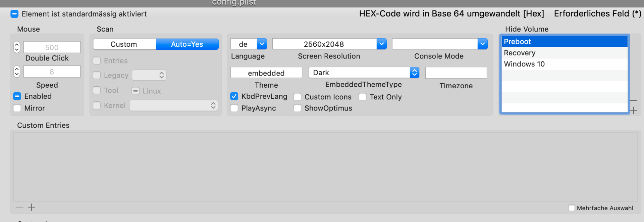
Task: Select the Auto=Yes scan segment
Action: [x=187, y=44]
